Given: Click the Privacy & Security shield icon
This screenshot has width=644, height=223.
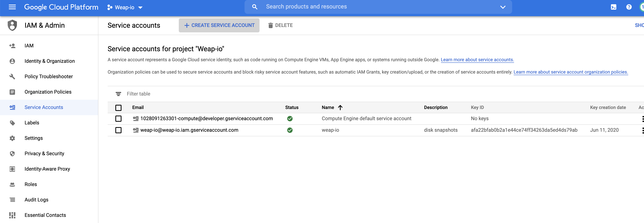Looking at the screenshot, I should [12, 154].
